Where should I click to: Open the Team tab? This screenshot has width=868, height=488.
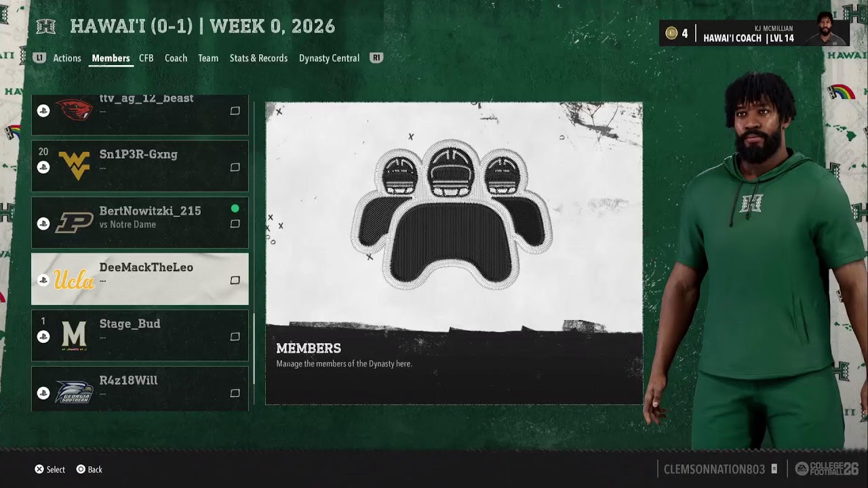point(208,58)
